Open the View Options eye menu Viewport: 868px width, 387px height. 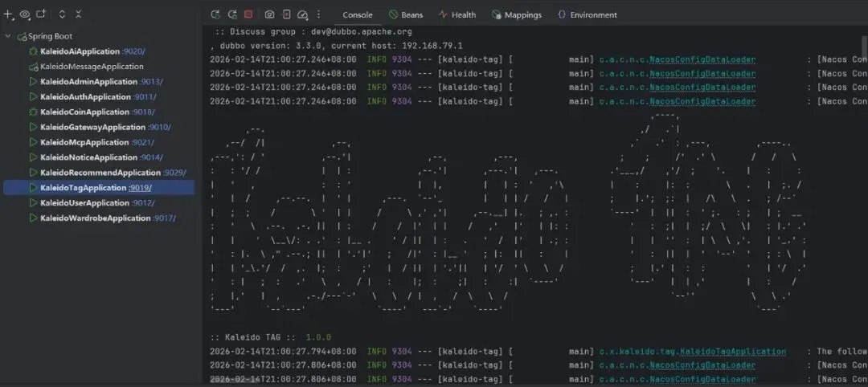pyautogui.click(x=25, y=14)
